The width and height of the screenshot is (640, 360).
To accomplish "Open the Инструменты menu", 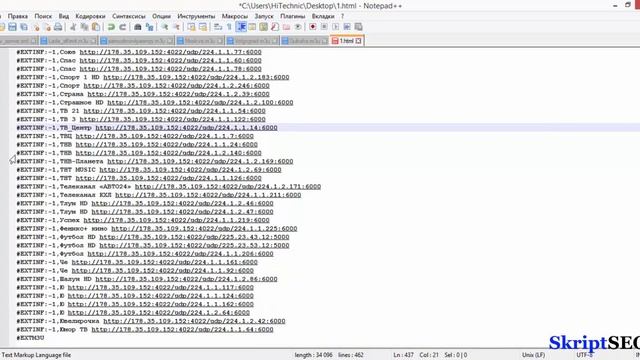I will (x=196, y=16).
